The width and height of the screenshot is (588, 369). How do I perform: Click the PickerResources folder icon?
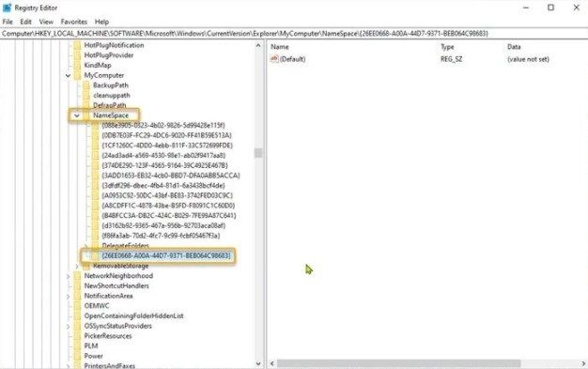tap(77, 336)
